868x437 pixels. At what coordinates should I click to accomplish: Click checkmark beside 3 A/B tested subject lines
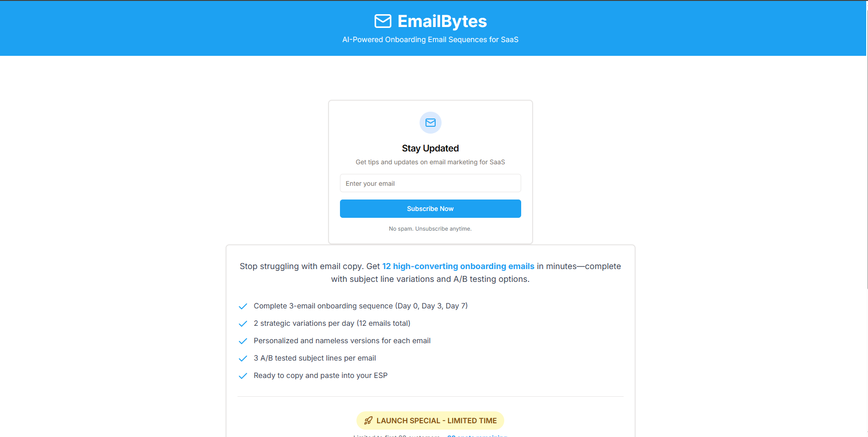point(243,358)
